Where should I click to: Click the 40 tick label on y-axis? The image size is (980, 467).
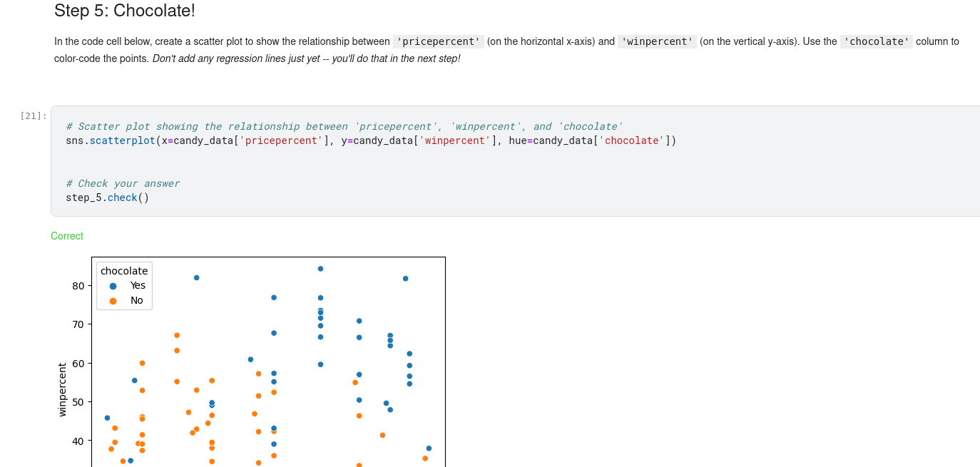point(77,441)
